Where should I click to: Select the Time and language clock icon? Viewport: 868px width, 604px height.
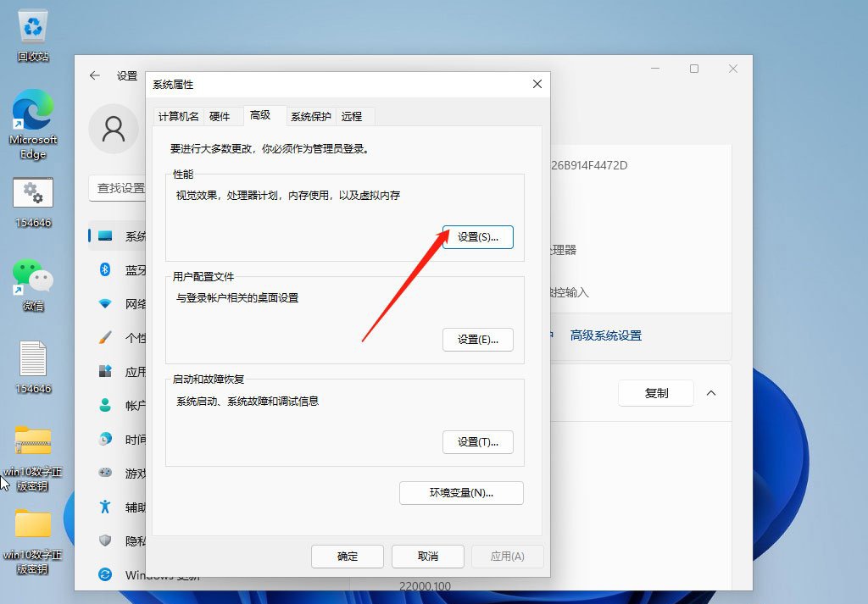coord(105,439)
